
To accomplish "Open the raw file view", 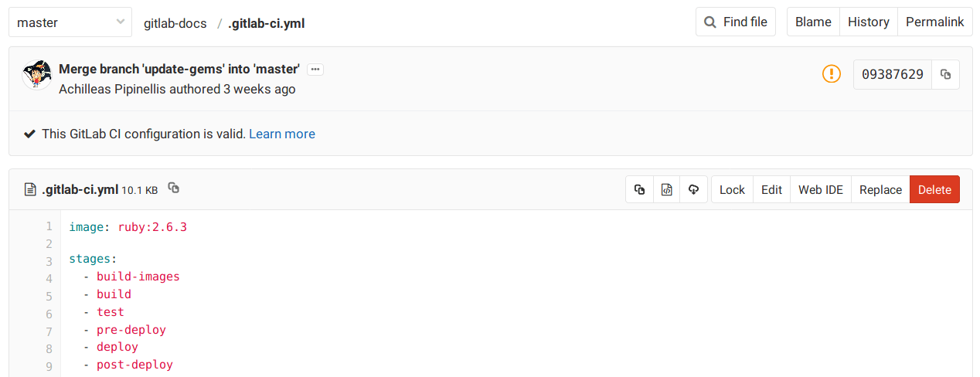I will pos(666,190).
